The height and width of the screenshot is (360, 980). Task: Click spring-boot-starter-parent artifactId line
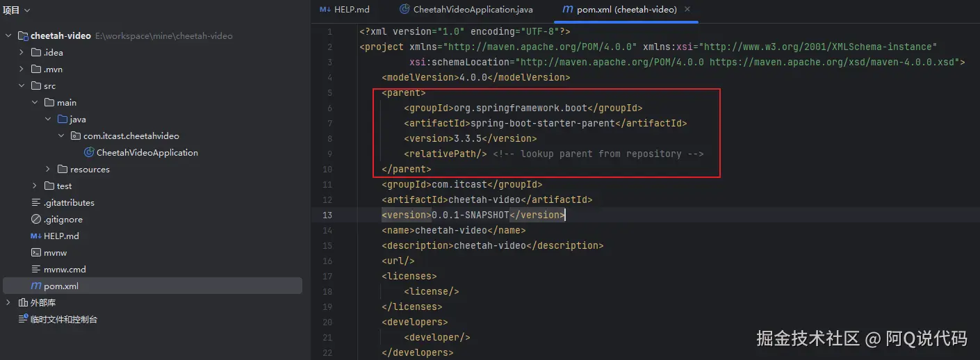[546, 124]
